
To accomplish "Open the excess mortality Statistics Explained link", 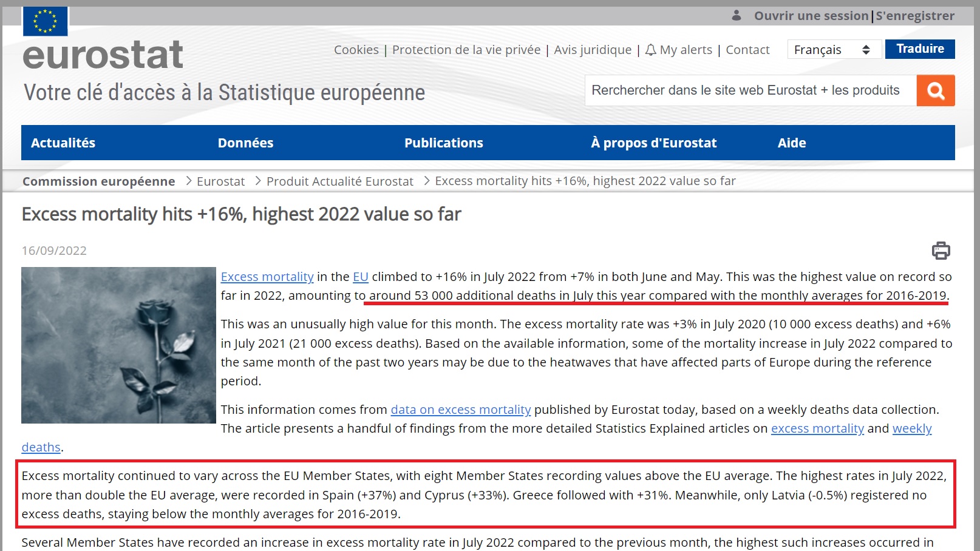I will (817, 428).
